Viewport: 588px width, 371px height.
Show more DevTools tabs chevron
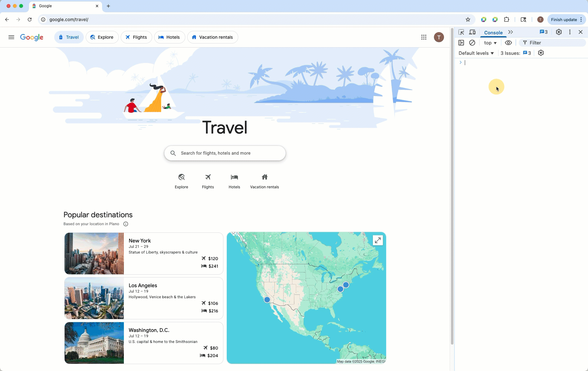(510, 32)
